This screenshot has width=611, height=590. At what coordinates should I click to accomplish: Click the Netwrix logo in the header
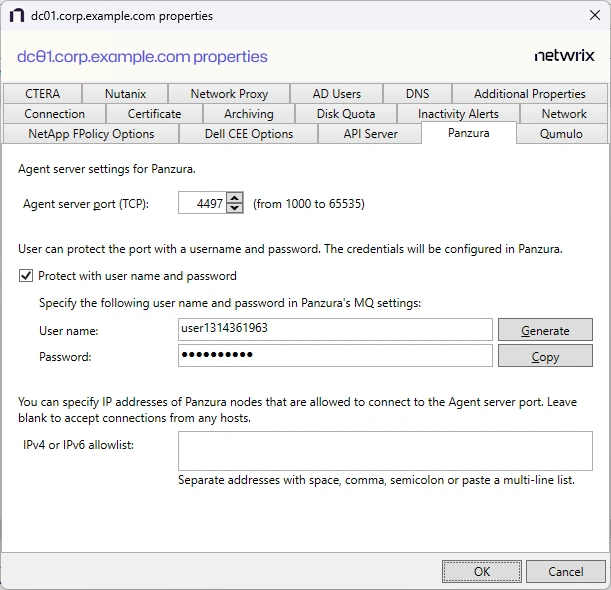click(564, 57)
